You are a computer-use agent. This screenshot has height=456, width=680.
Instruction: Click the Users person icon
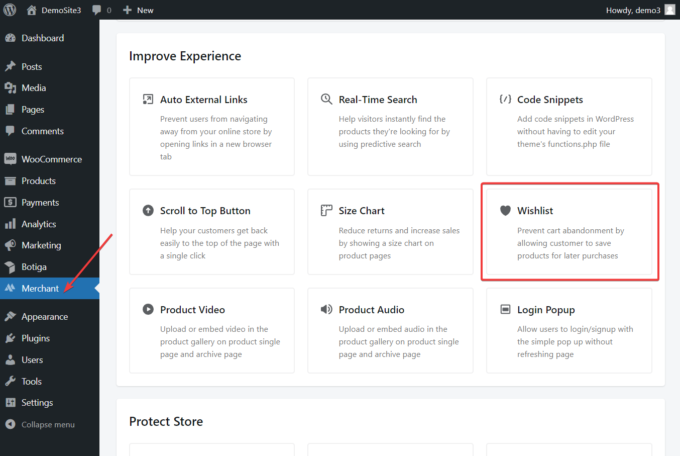(x=10, y=360)
